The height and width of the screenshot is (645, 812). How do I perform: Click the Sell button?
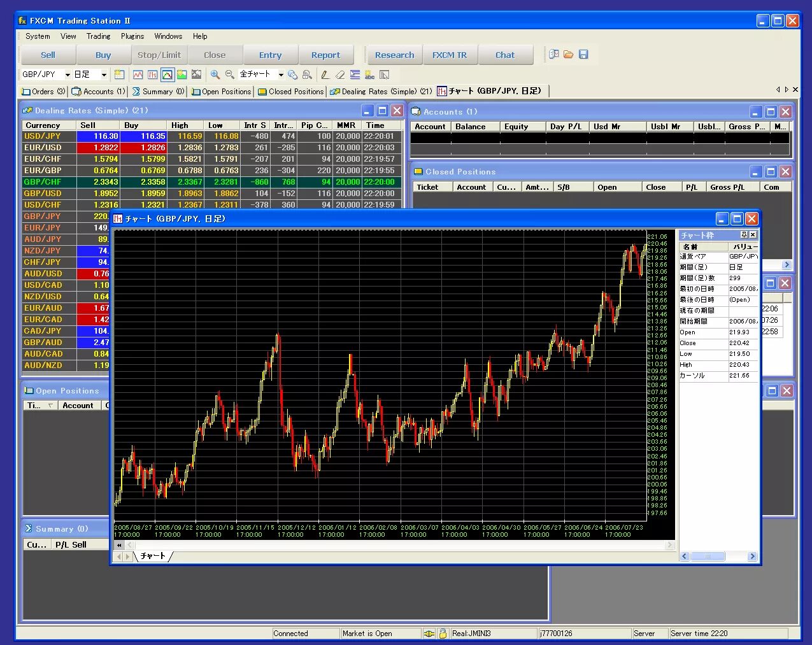pos(48,55)
